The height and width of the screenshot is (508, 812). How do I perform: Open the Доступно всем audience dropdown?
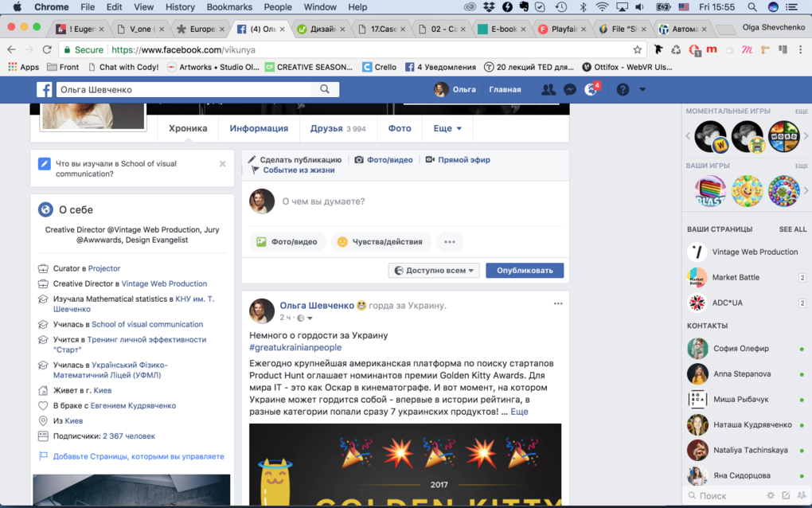[x=434, y=270]
